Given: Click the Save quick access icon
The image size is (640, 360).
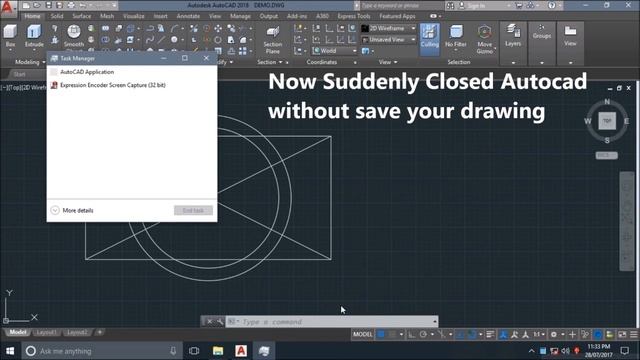Looking at the screenshot, I should click(49, 5).
